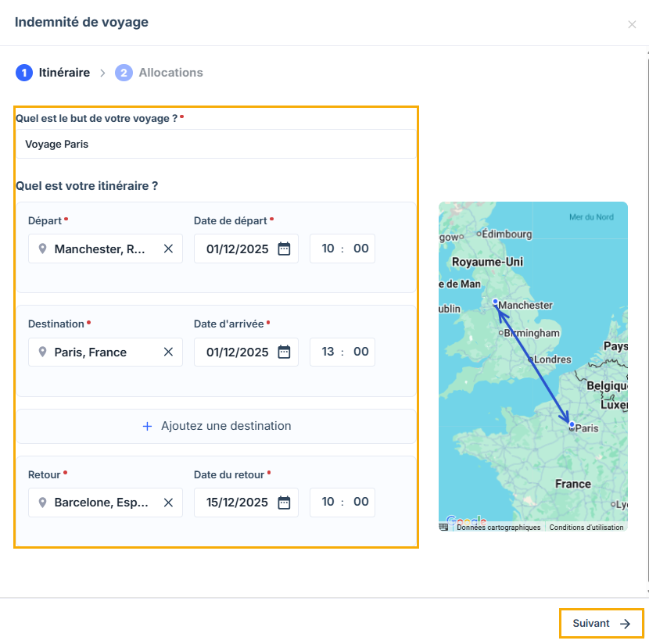Click the Google logo on the map
The width and height of the screenshot is (649, 644).
[465, 521]
